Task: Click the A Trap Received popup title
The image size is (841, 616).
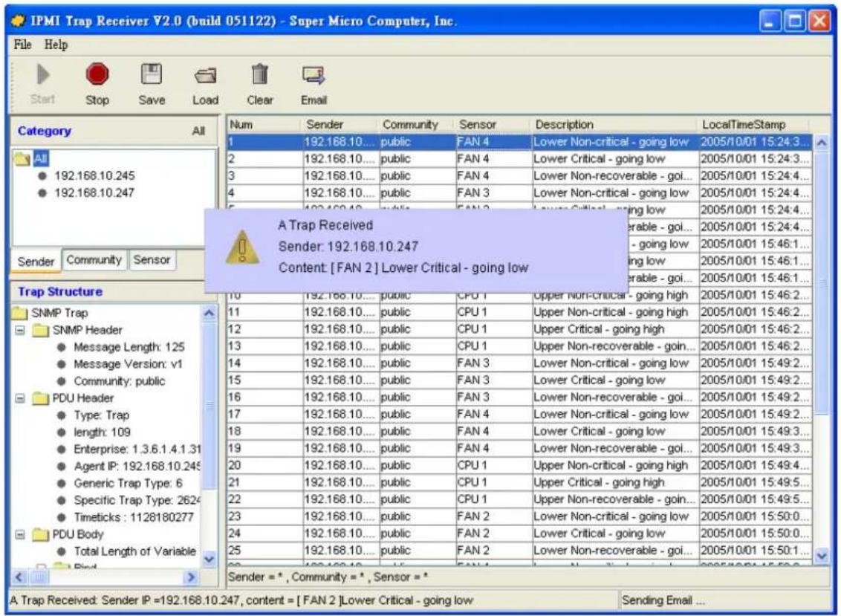Action: click(325, 225)
